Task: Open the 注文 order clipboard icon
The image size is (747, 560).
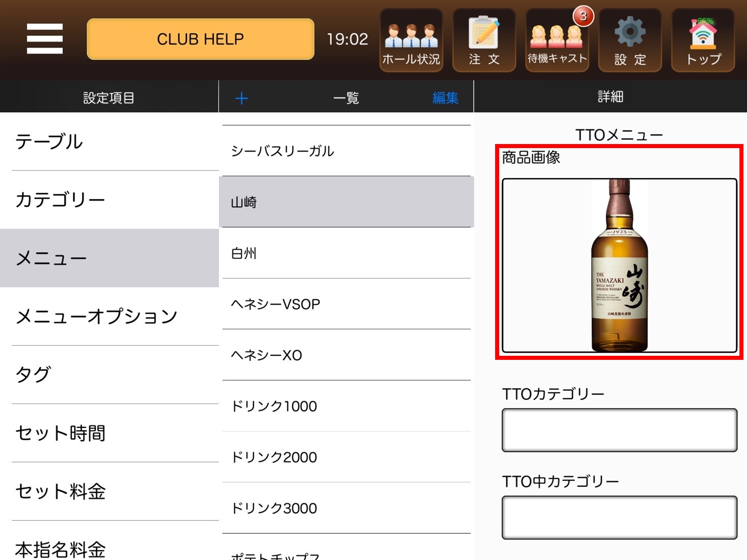Action: [x=484, y=40]
